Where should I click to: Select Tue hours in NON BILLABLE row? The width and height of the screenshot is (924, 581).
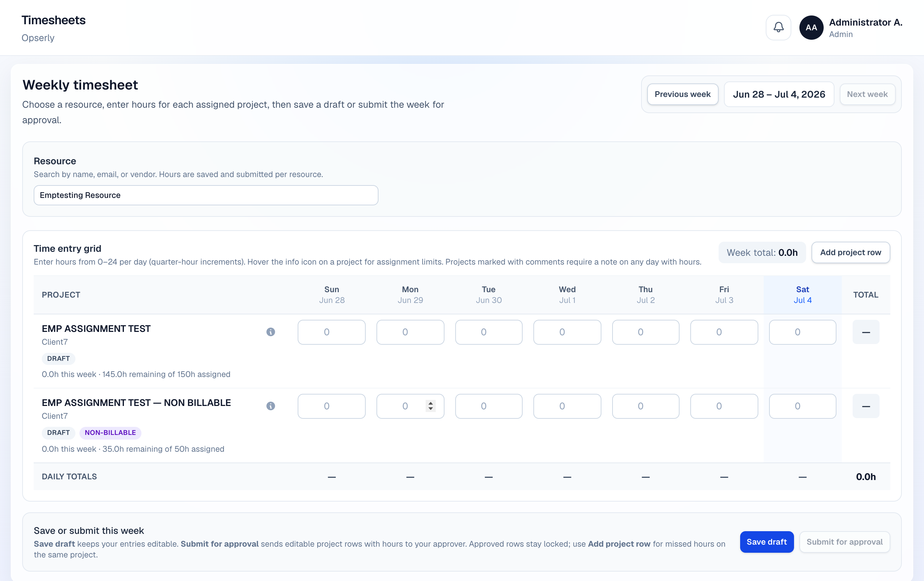[489, 406]
